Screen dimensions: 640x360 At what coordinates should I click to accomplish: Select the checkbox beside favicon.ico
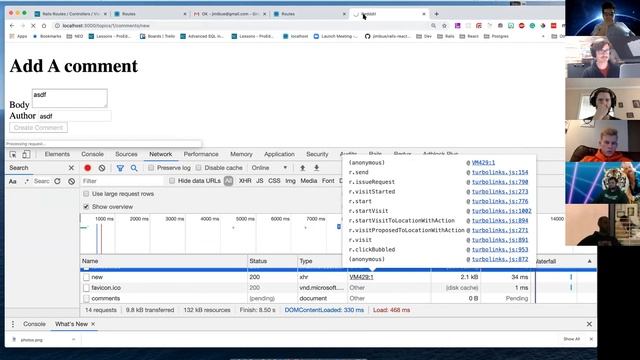pyautogui.click(x=86, y=288)
